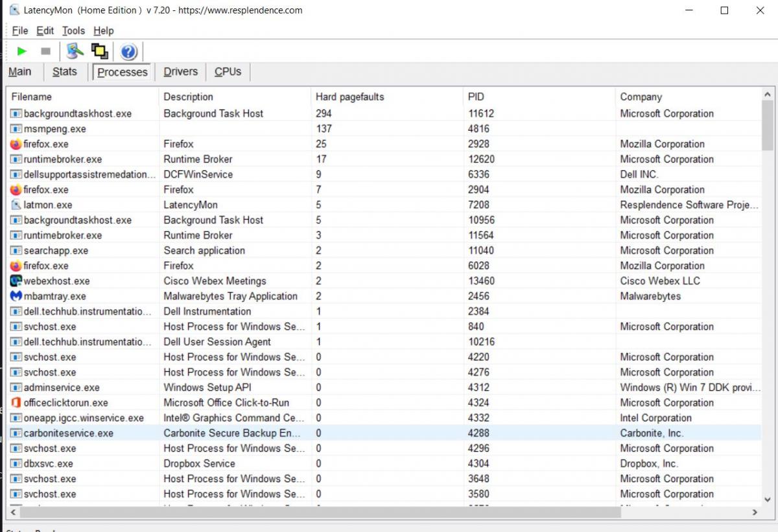Select the 'Dell User Session Agent' cell

(217, 342)
